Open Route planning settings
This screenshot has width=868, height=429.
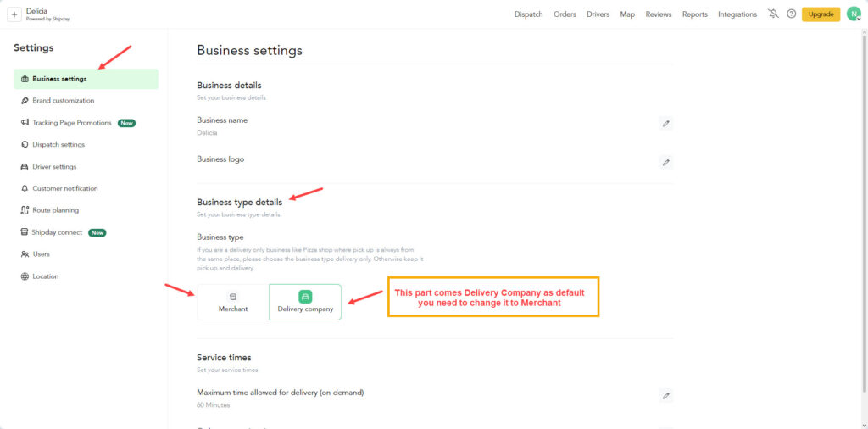(55, 210)
